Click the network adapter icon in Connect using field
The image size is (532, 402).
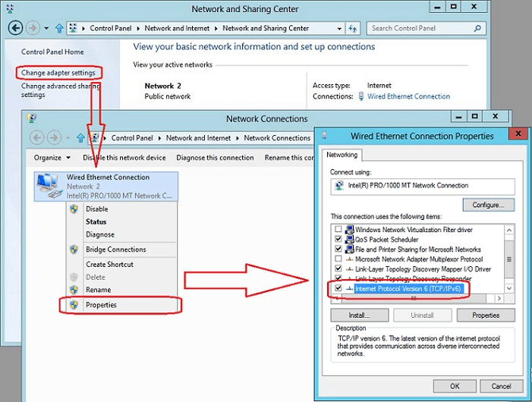point(338,185)
